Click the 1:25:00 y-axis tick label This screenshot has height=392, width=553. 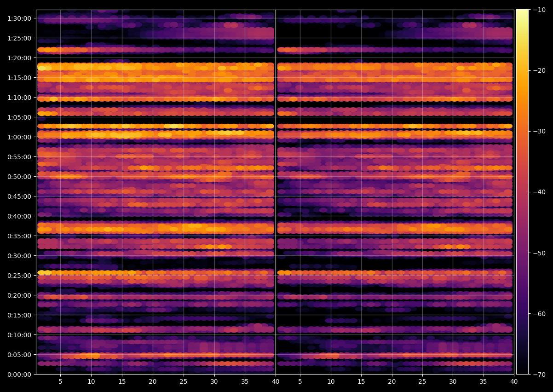[19, 38]
